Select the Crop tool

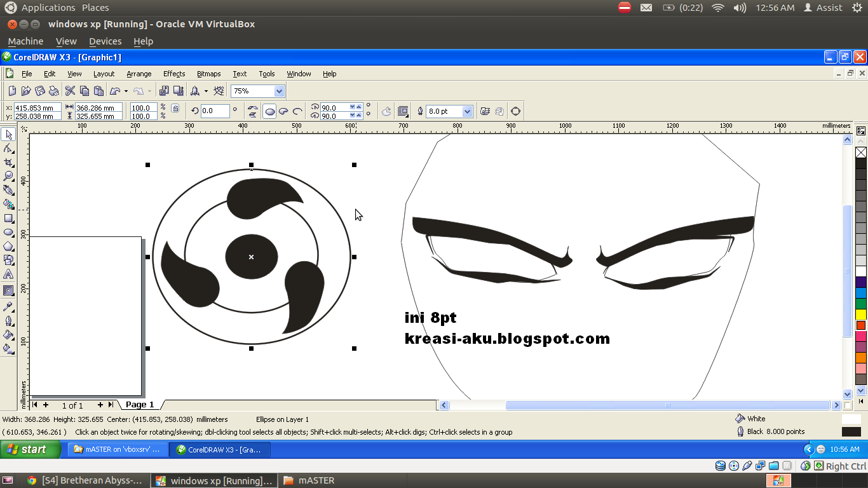point(8,163)
